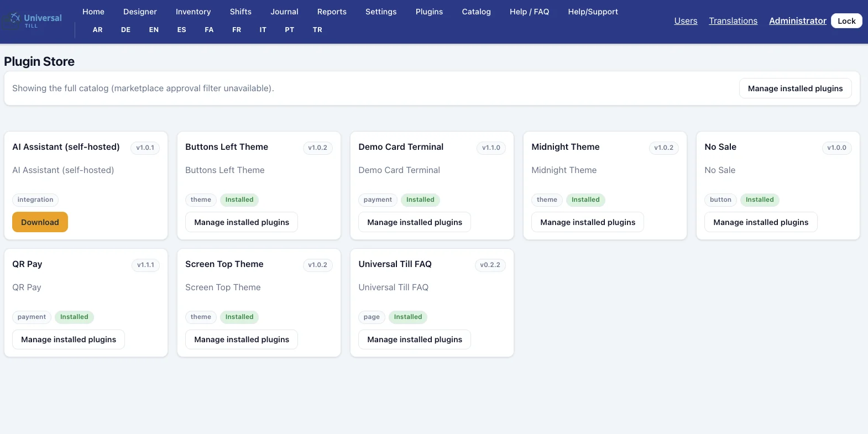The image size is (868, 434).
Task: Switch language to AR
Action: (x=98, y=30)
